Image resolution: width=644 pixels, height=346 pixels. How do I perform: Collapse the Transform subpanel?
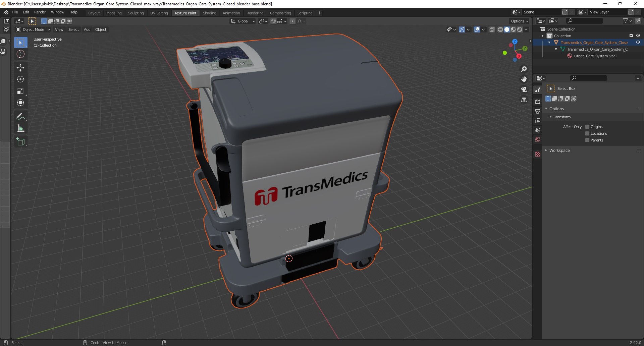[x=562, y=117]
